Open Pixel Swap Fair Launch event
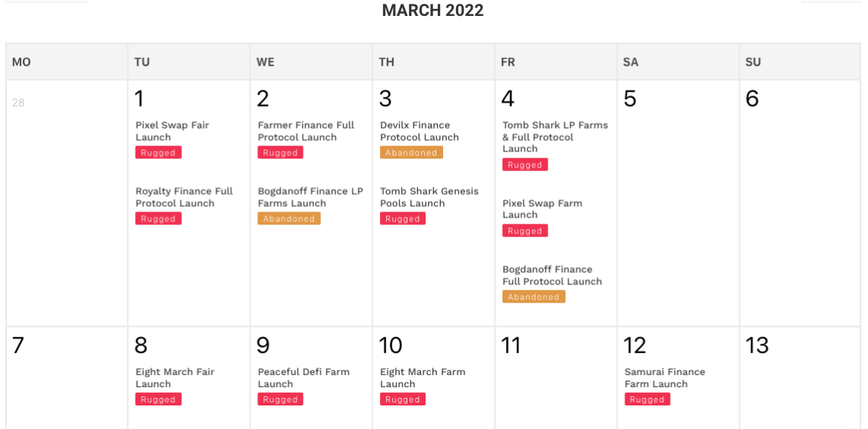The image size is (868, 429). coord(172,131)
